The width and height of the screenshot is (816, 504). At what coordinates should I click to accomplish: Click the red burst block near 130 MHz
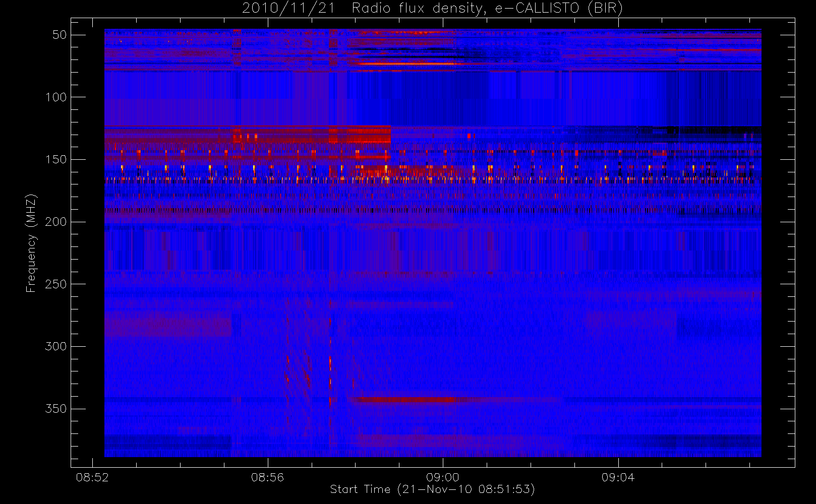point(312,135)
